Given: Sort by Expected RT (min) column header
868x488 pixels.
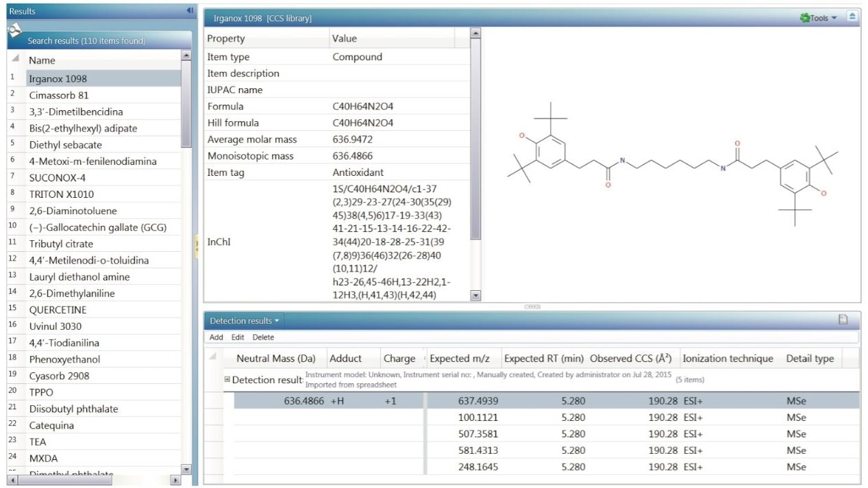Looking at the screenshot, I should [544, 359].
